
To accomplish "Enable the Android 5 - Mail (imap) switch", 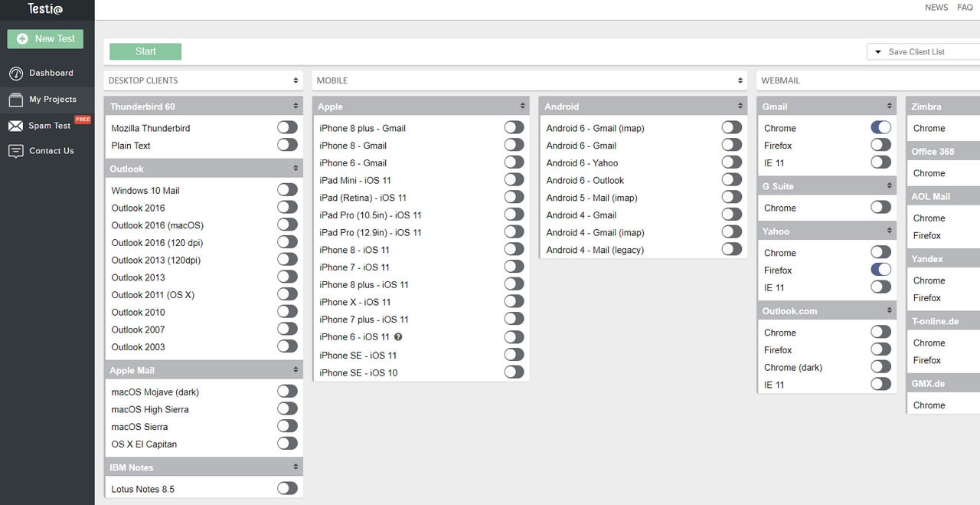I will click(x=731, y=197).
